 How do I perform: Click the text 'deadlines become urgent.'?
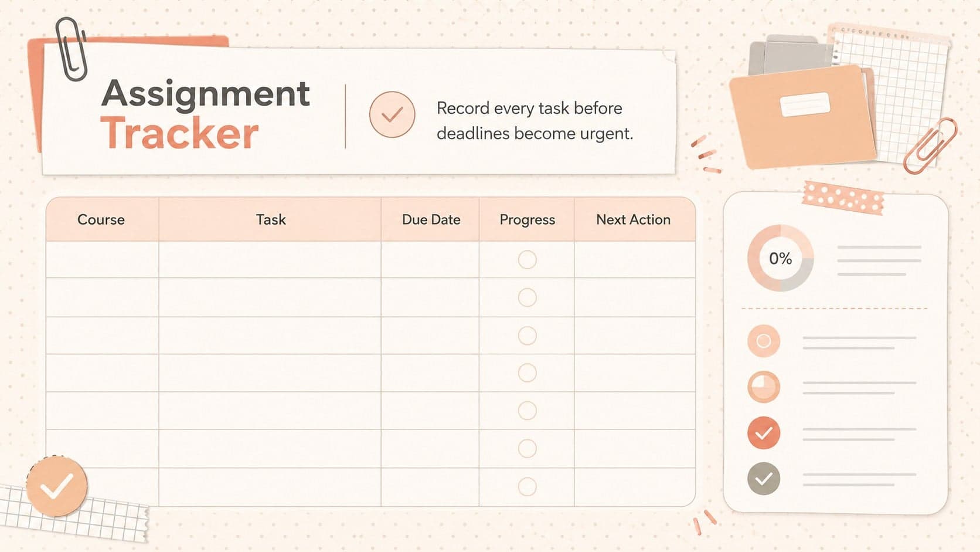tap(535, 134)
